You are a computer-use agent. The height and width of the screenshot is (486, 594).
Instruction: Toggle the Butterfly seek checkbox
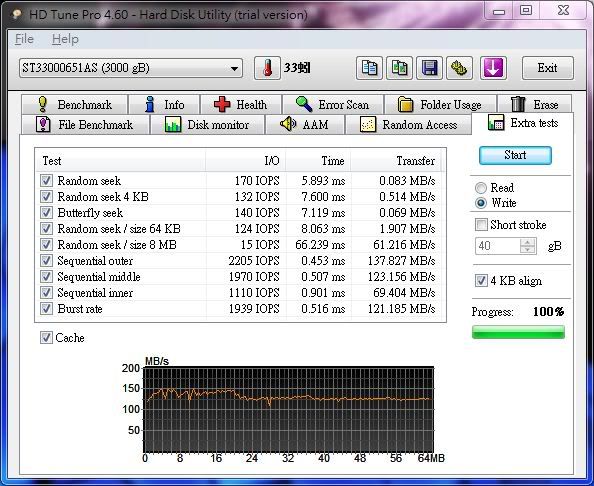(46, 213)
